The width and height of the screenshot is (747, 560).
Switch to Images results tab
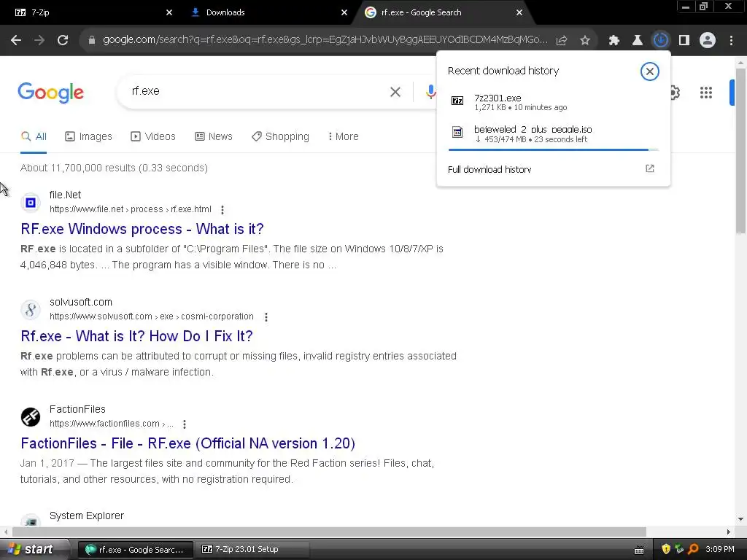coord(88,136)
